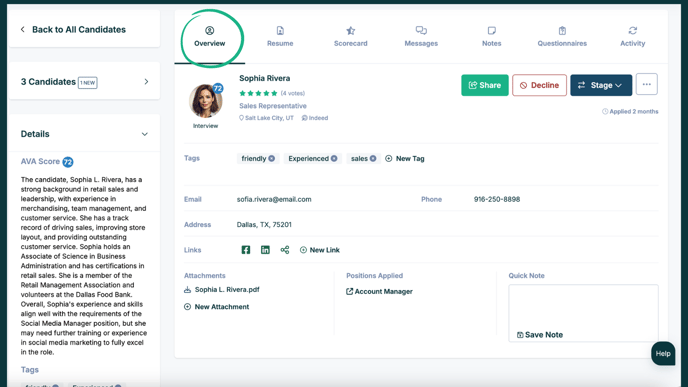Remove the friendly tag
Image resolution: width=688 pixels, height=387 pixels.
click(x=272, y=158)
